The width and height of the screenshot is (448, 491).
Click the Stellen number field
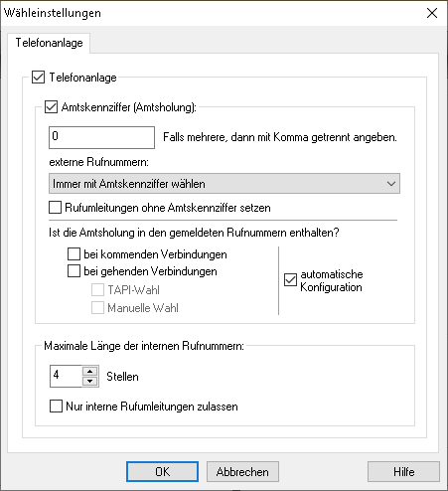[66, 376]
